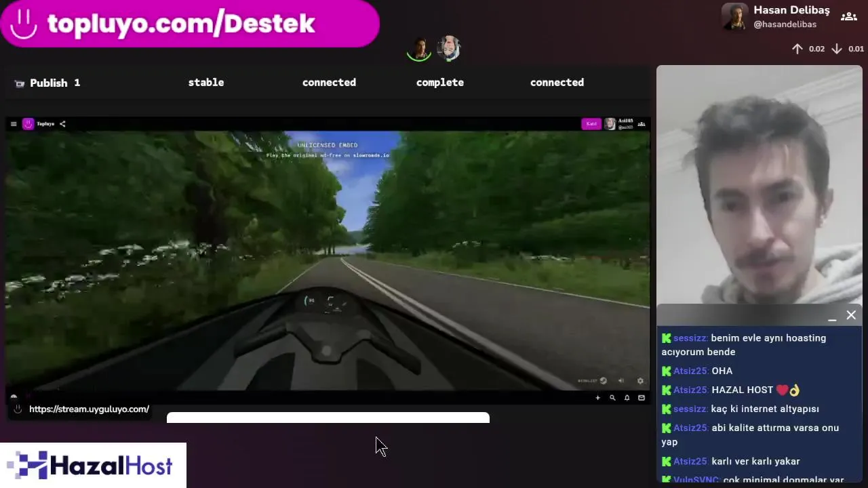Viewport: 868px width, 488px height.
Task: Click the Asil03 avatar in the embedded header
Action: (610, 124)
